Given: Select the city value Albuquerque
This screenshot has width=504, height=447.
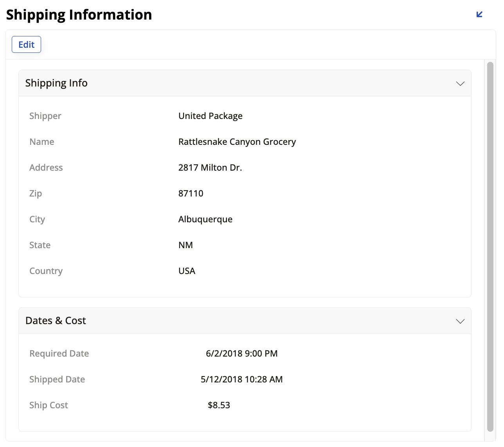Looking at the screenshot, I should click(x=205, y=219).
